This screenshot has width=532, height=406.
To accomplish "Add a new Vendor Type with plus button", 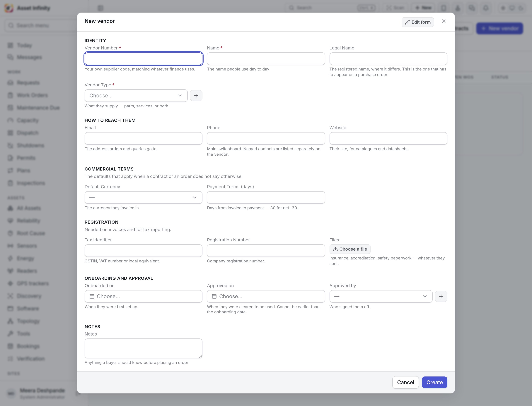I will (196, 95).
